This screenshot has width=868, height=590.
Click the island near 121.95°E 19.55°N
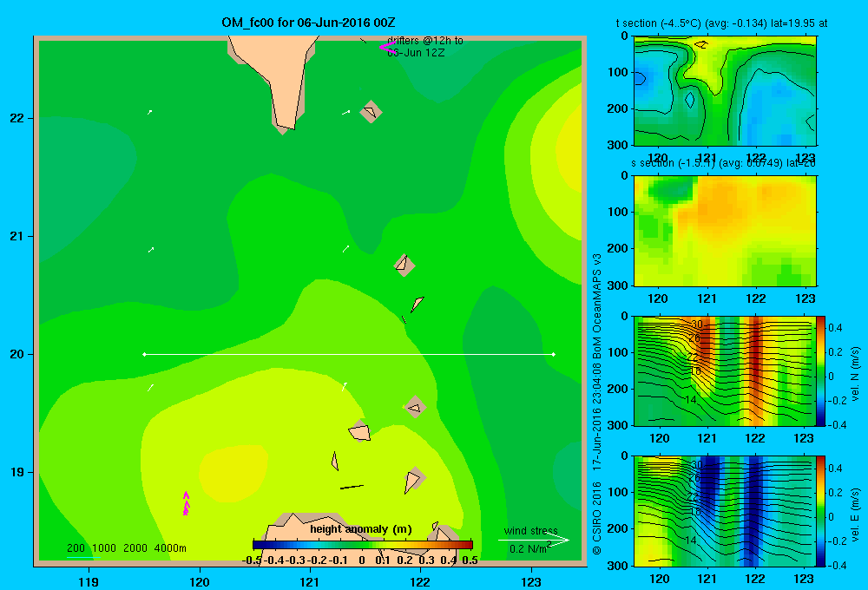click(415, 408)
